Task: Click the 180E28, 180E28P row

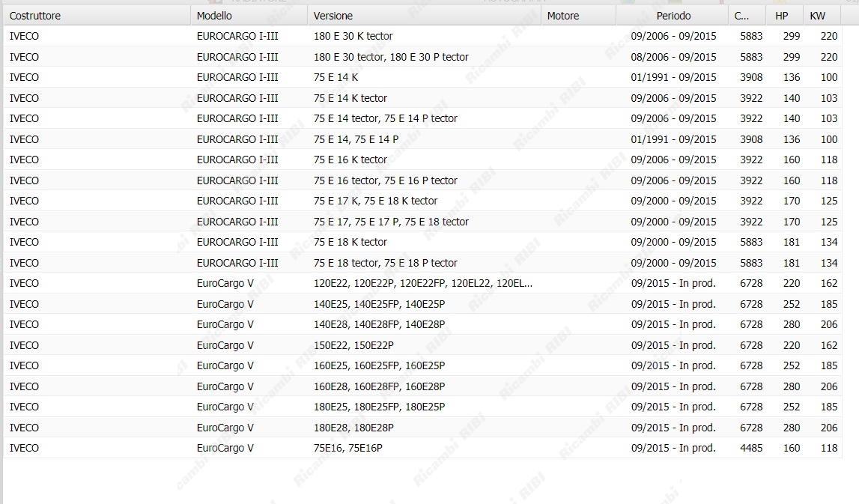Action: pyautogui.click(x=353, y=428)
